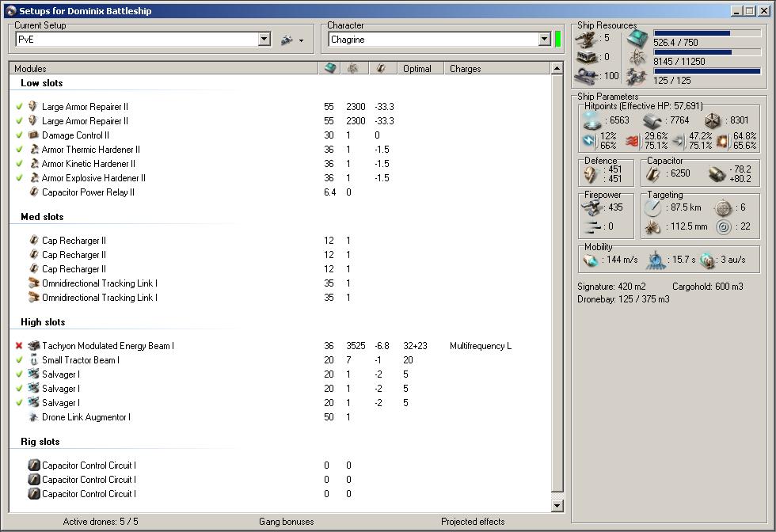Click the capacitor capacity icon showing 6250
The image size is (776, 532).
[x=653, y=173]
